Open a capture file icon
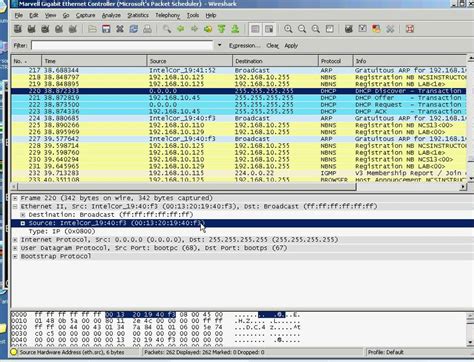This screenshot has width=474, height=362. point(92,29)
